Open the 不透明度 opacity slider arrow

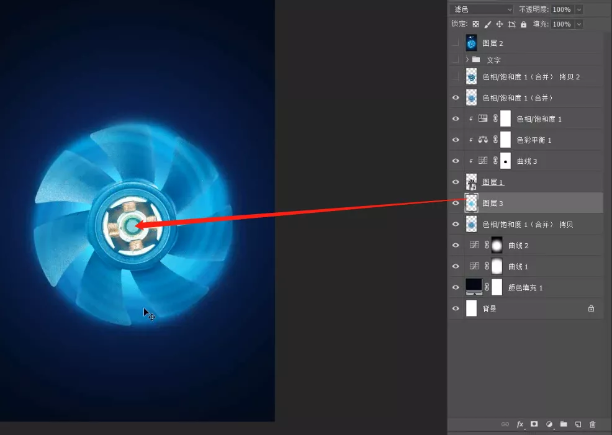coord(579,9)
